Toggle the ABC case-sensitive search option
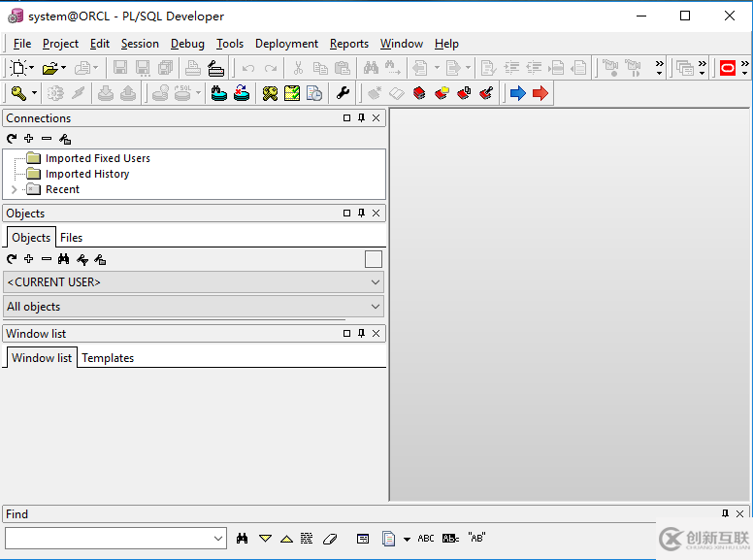The image size is (753, 560). coord(426,538)
